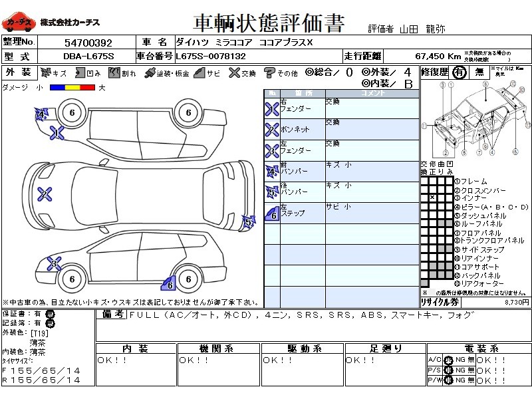The width and height of the screenshot is (532, 399).
Task: Select rust marker 6 on left step diagram
Action: point(168,283)
